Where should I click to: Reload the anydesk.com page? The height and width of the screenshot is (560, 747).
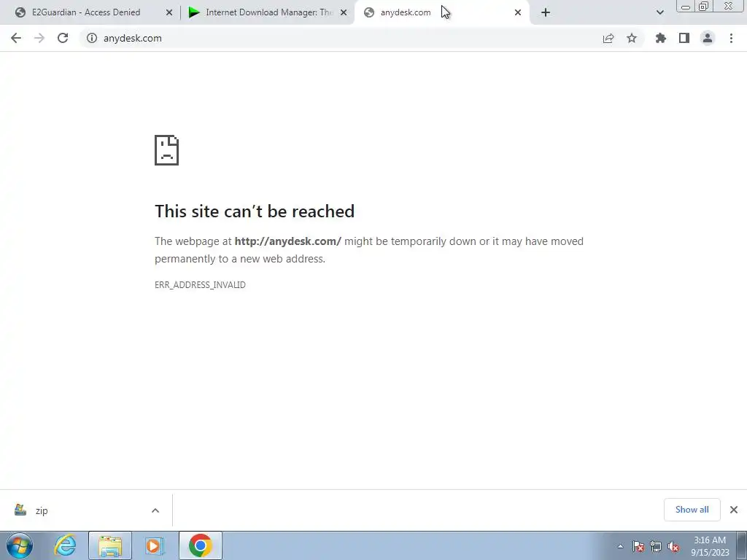pos(63,38)
